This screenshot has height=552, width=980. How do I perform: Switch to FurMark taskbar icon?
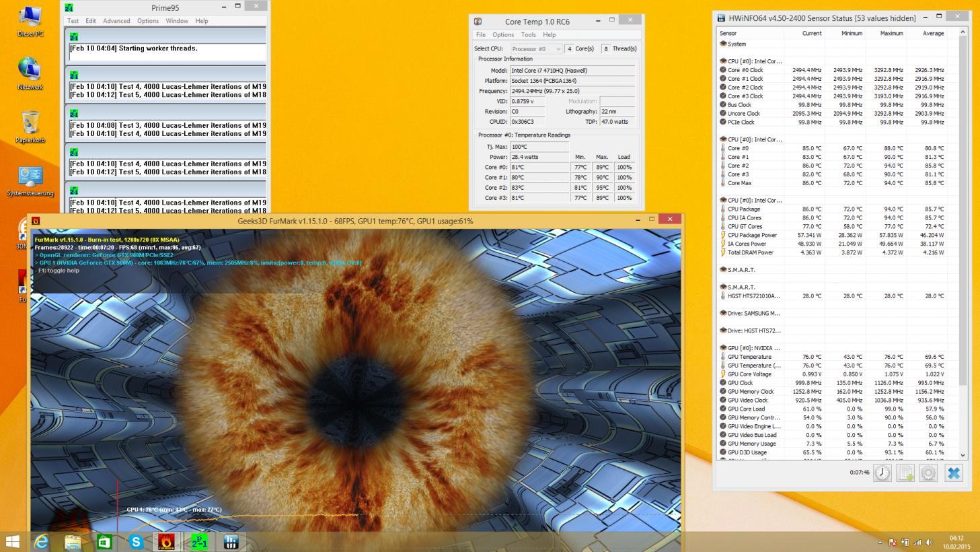(x=167, y=541)
